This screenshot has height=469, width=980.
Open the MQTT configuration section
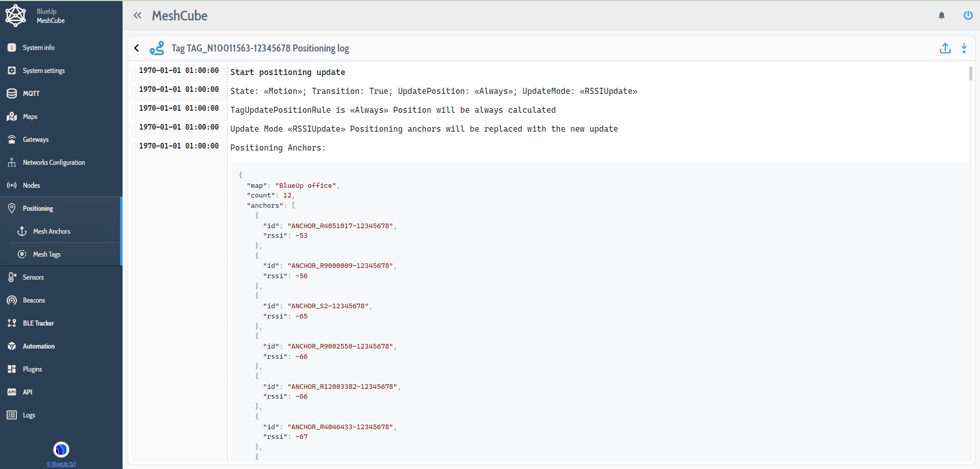point(32,93)
